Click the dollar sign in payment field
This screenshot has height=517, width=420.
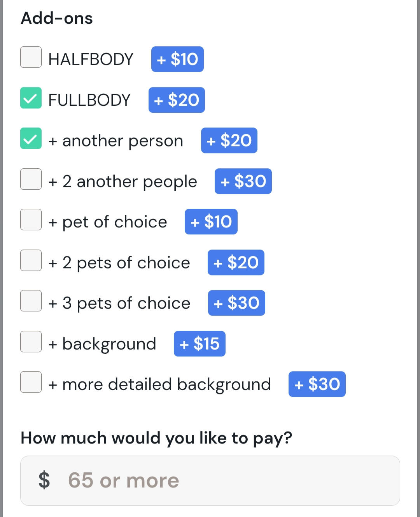(x=44, y=480)
